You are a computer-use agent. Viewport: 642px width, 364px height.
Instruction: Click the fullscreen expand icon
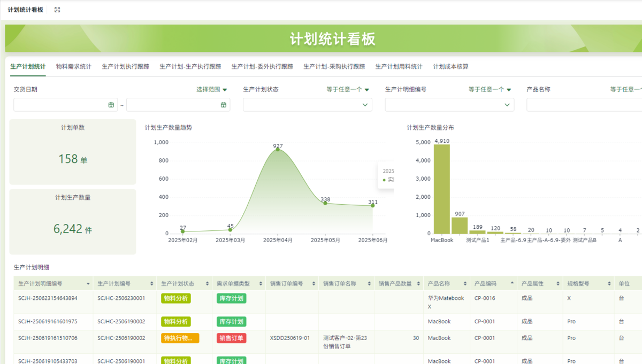coord(57,10)
